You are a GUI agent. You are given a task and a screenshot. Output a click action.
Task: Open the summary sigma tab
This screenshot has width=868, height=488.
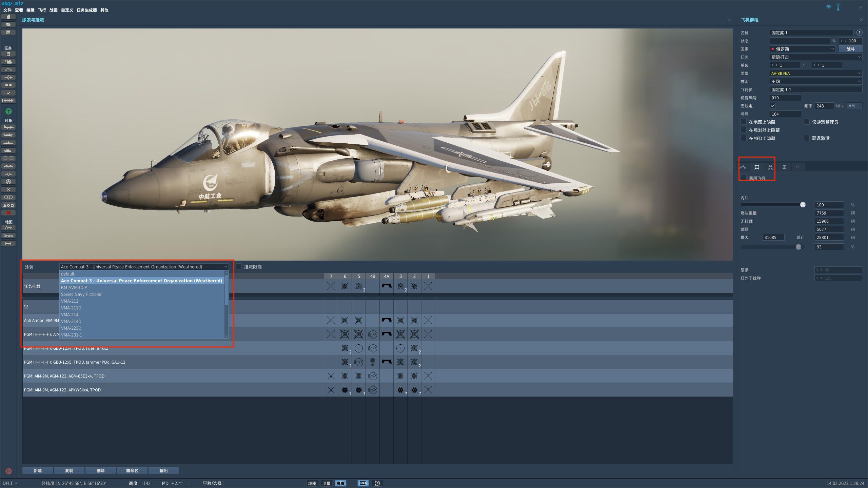[784, 167]
